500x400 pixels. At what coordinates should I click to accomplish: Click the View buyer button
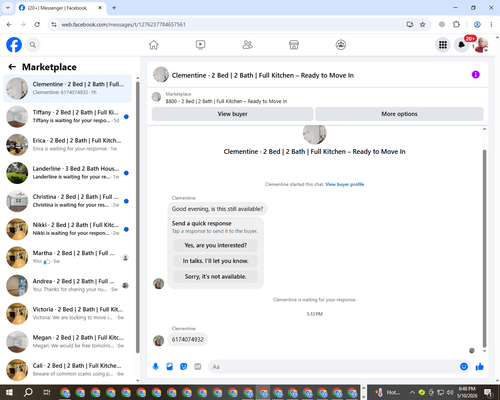coord(232,114)
